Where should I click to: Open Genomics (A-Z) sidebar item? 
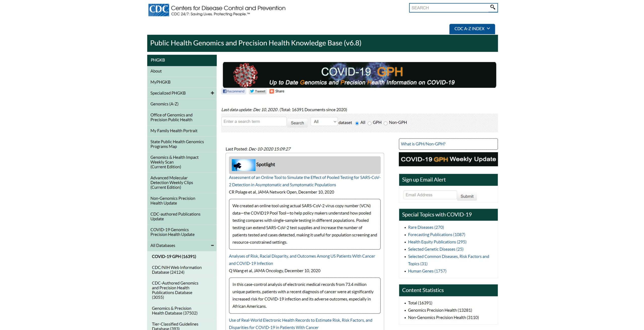click(x=182, y=104)
